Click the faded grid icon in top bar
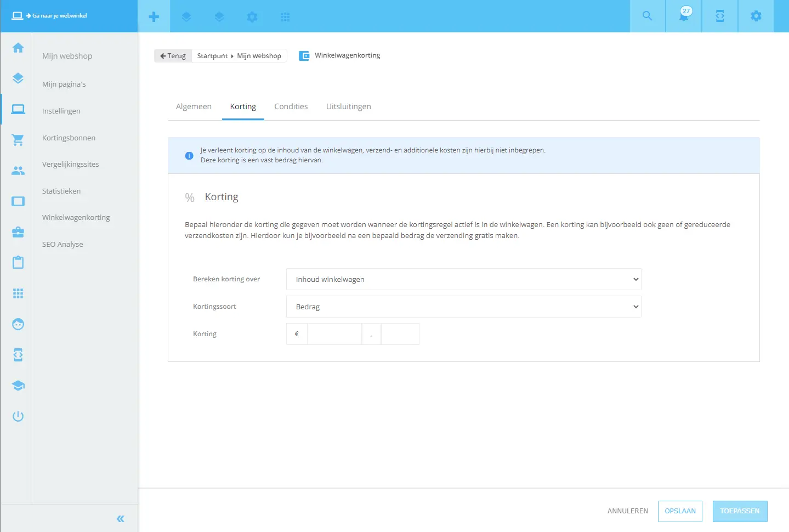The width and height of the screenshot is (789, 532). pyautogui.click(x=285, y=17)
